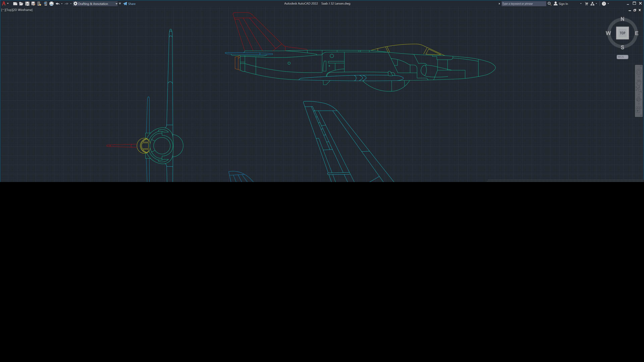This screenshot has height=362, width=644.
Task: Expand the Customize Quick Access Toolbar arrow
Action: [120, 4]
